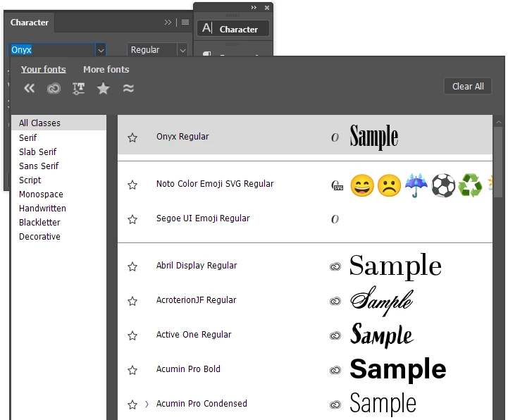Click the Onyx font name input field

[52, 50]
